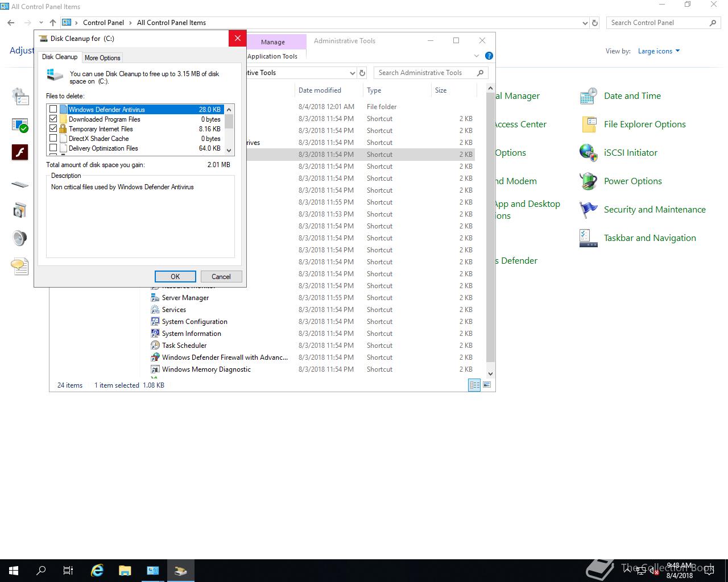Open recent locations dropdown arrow
This screenshot has height=582, width=728.
tap(41, 23)
